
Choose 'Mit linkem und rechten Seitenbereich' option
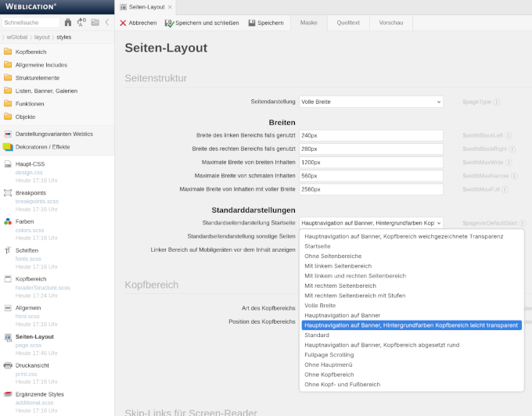point(412,275)
